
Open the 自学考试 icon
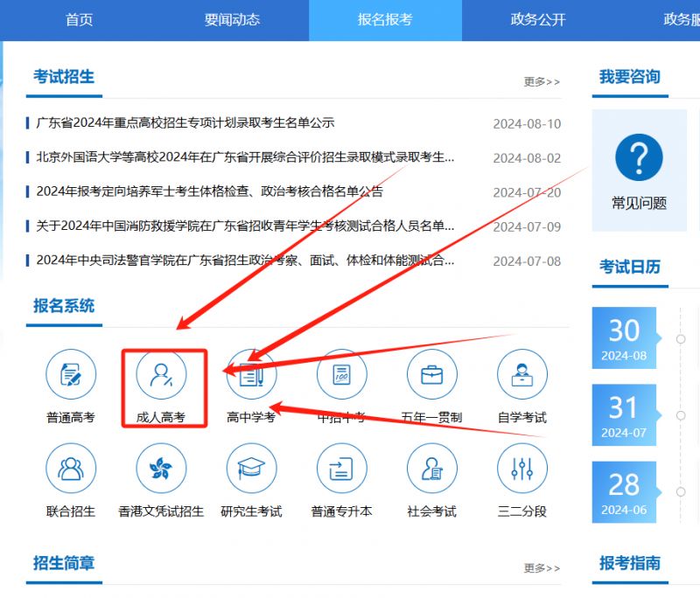coord(521,374)
